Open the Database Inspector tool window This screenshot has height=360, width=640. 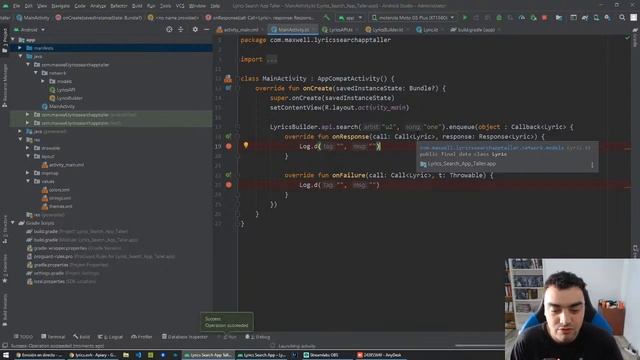pyautogui.click(x=185, y=337)
